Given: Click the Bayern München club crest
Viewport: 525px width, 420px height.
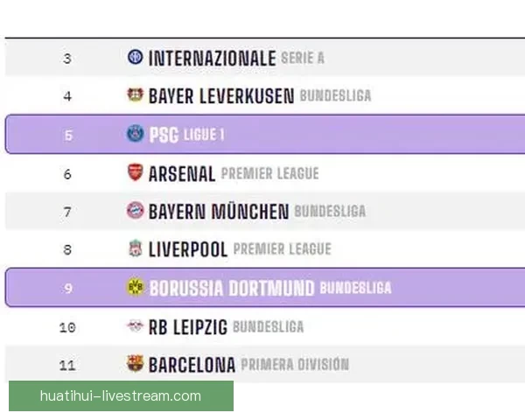Looking at the screenshot, I should pos(135,211).
